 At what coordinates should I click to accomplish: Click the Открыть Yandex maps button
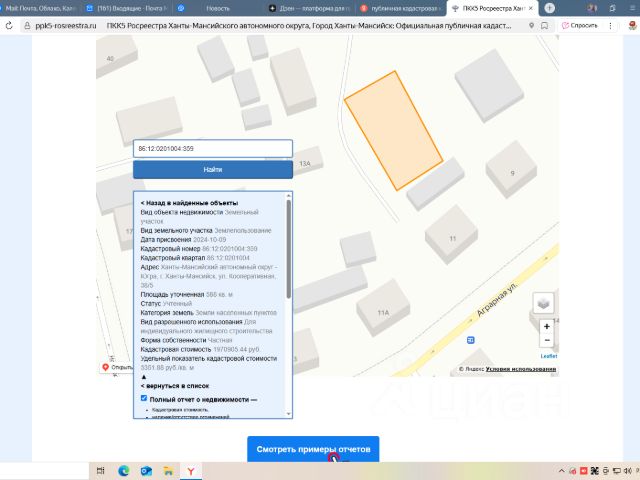click(x=118, y=367)
